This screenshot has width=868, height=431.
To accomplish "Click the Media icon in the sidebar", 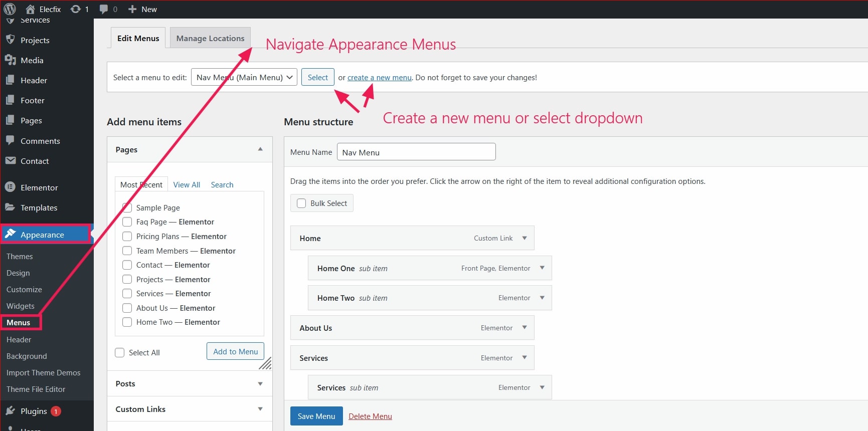I will [10, 60].
